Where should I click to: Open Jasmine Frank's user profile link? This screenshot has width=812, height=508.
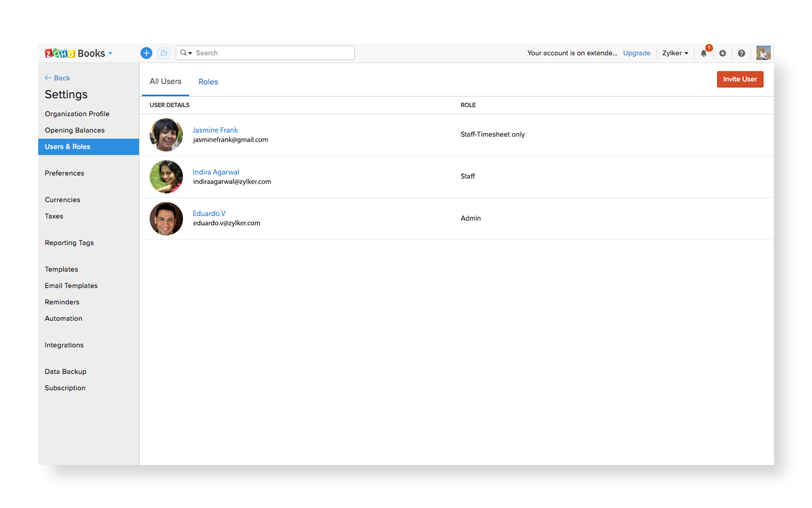coord(215,130)
